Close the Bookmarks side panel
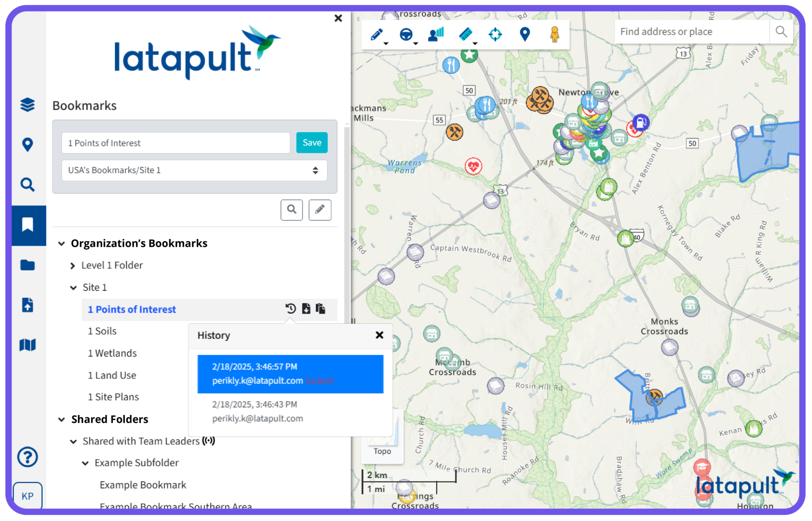The height and width of the screenshot is (521, 812). 338,18
